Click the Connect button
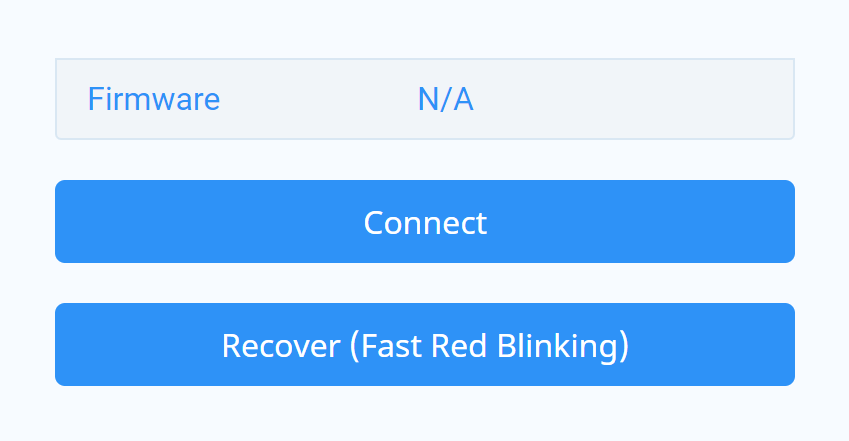849x441 pixels. [x=425, y=222]
